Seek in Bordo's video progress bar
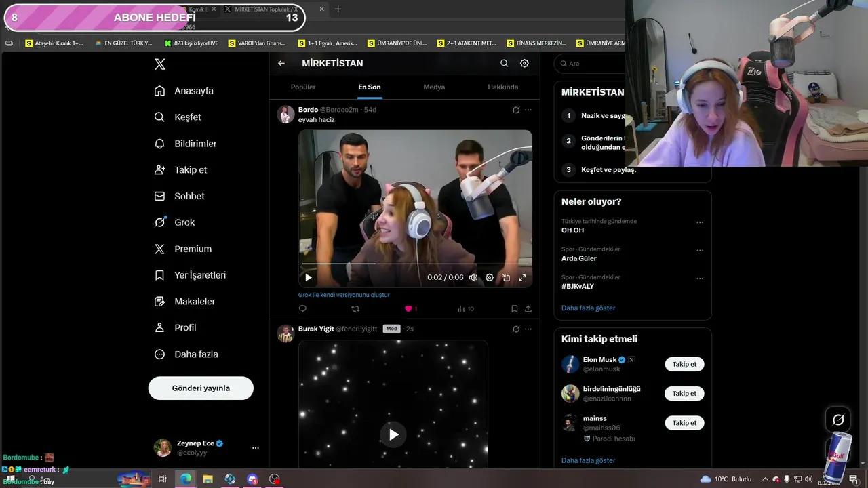Screen dimensions: 868x488 pos(415,263)
